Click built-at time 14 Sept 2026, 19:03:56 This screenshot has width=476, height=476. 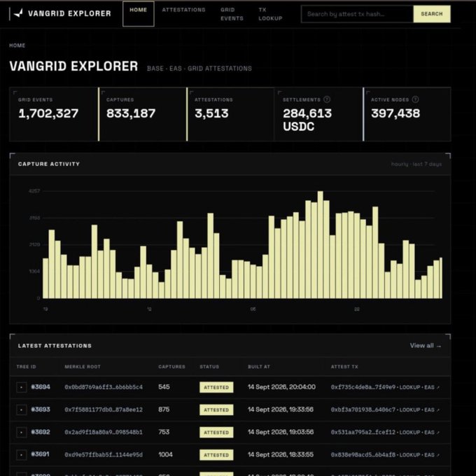(281, 432)
